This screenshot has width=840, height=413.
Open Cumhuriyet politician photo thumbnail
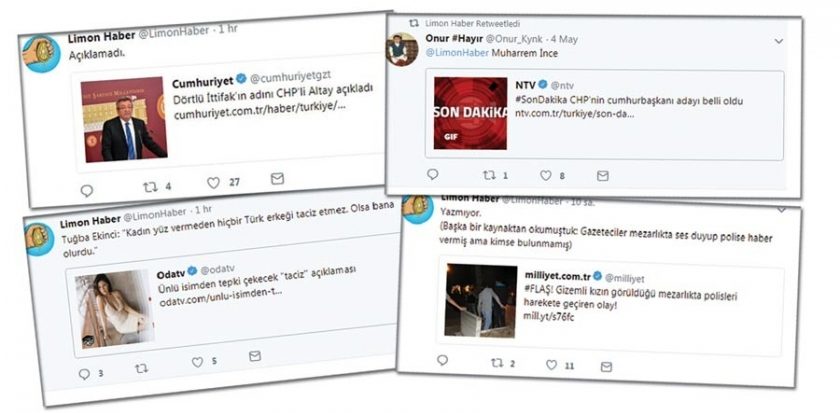click(124, 119)
